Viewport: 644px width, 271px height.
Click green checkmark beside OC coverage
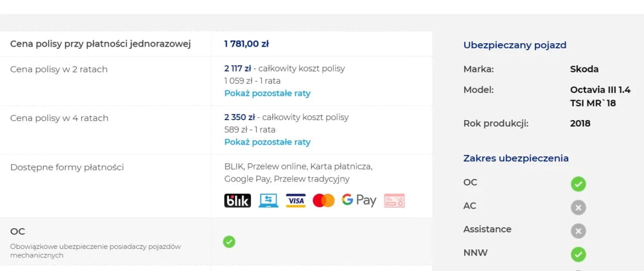[x=578, y=184]
